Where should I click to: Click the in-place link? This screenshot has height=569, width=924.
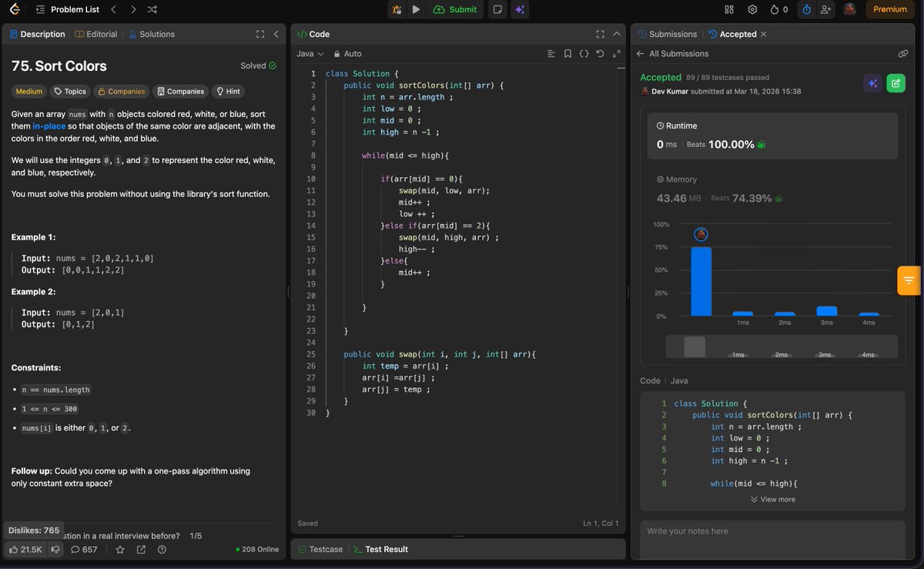pos(49,126)
